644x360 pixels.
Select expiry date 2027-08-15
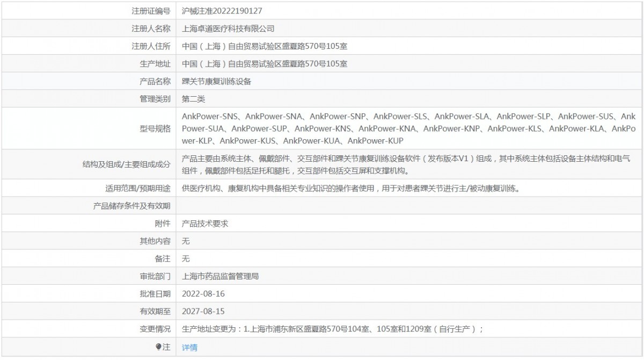(203, 312)
